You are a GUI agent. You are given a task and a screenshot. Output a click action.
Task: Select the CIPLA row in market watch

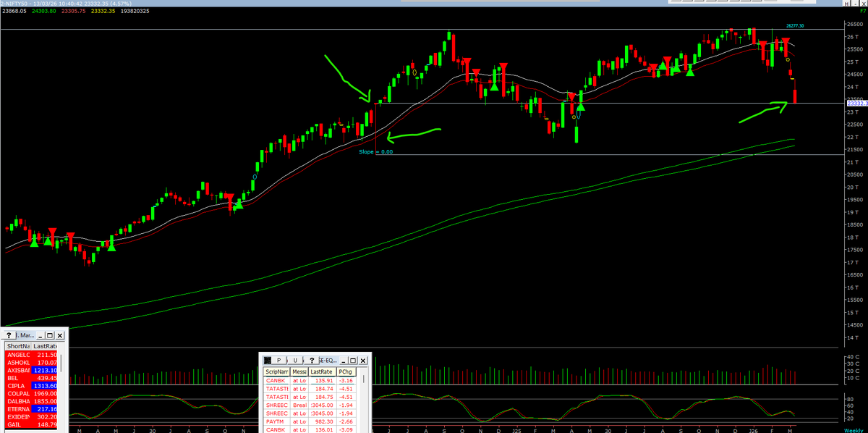tap(32, 385)
